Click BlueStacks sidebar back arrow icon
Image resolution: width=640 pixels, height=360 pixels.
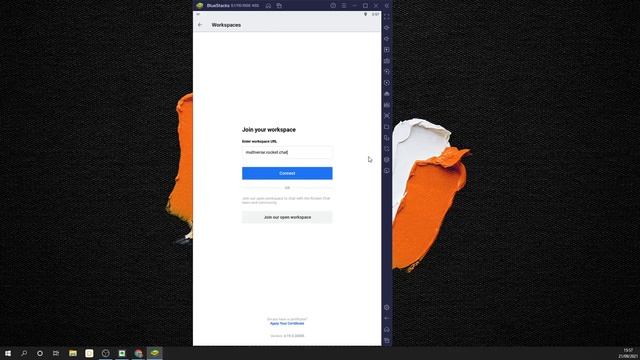[387, 318]
